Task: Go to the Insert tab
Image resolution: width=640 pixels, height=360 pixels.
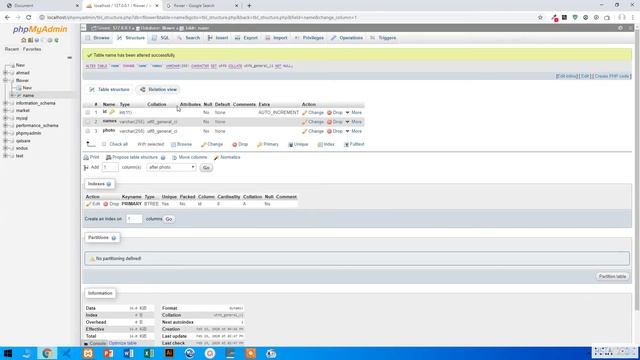Action: [218, 38]
